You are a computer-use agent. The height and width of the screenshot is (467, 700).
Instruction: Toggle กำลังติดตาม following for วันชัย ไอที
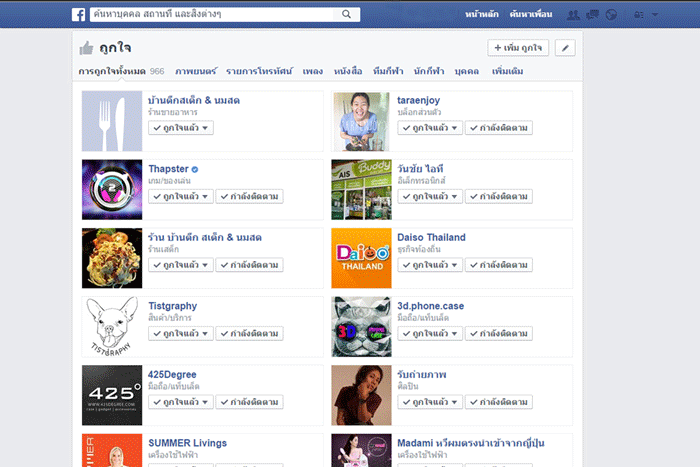pos(499,196)
